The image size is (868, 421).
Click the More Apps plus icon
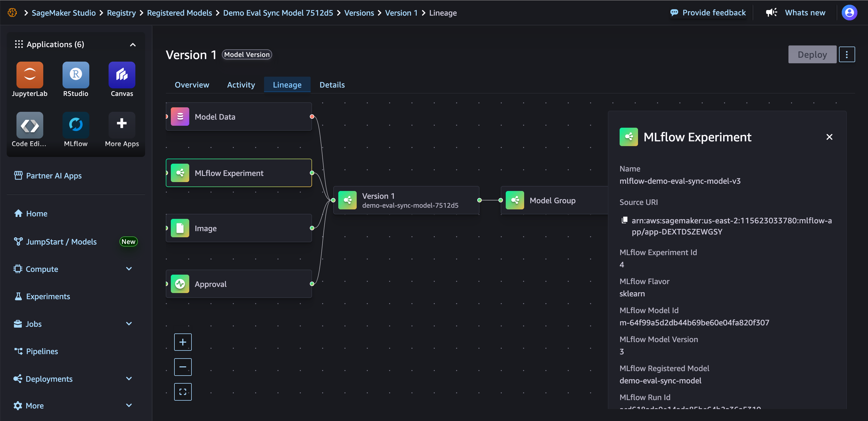coord(122,123)
